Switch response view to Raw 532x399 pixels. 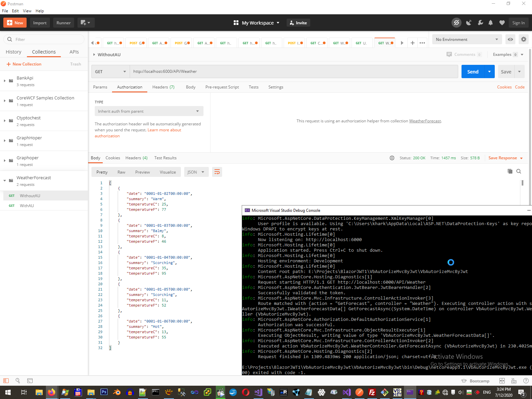(x=121, y=172)
